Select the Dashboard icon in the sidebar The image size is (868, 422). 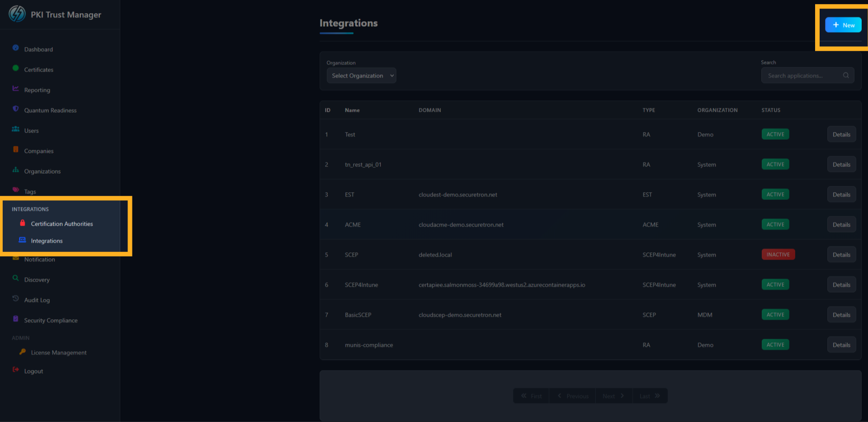coord(16,49)
